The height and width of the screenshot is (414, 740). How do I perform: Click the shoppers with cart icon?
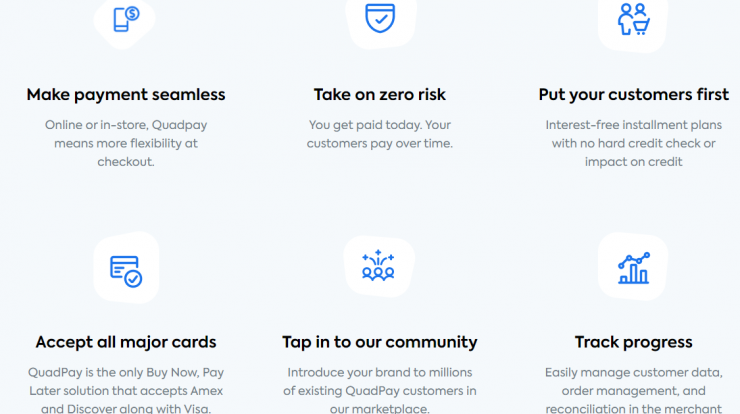[x=634, y=19]
